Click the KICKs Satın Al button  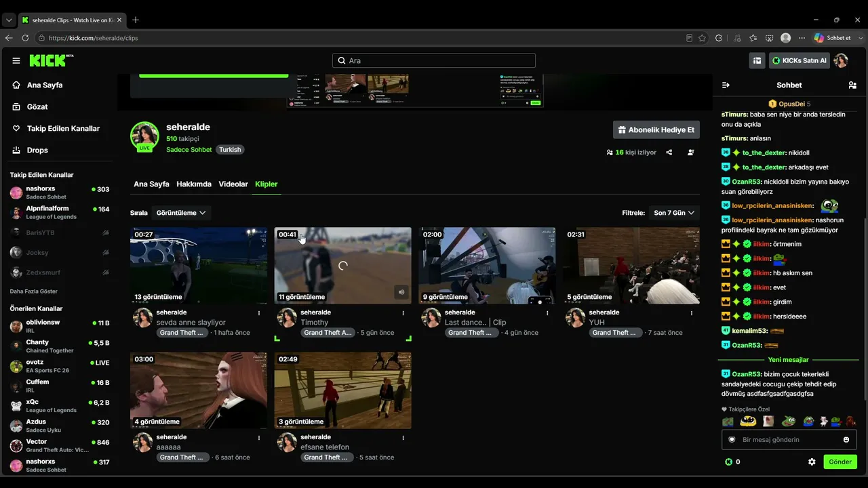(799, 60)
